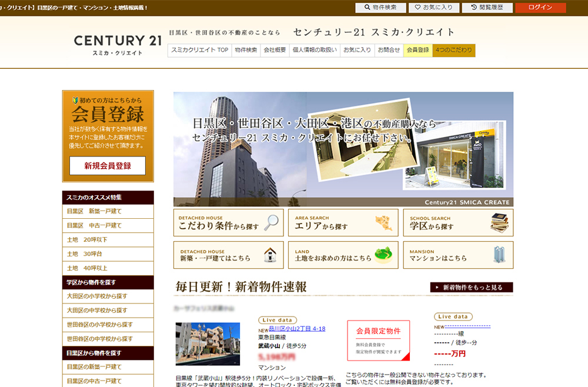The height and width of the screenshot is (387, 588).
Task: Select 土地 20坪以下 in sidebar
Action: coord(108,240)
